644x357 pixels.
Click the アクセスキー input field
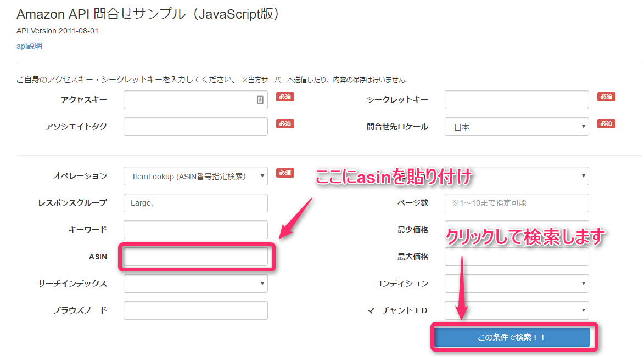coord(195,100)
